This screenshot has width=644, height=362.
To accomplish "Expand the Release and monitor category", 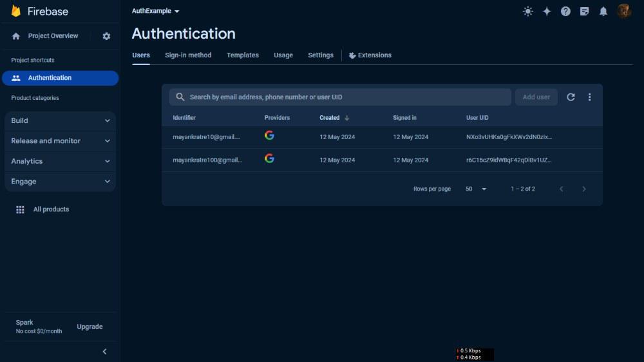I will [61, 141].
